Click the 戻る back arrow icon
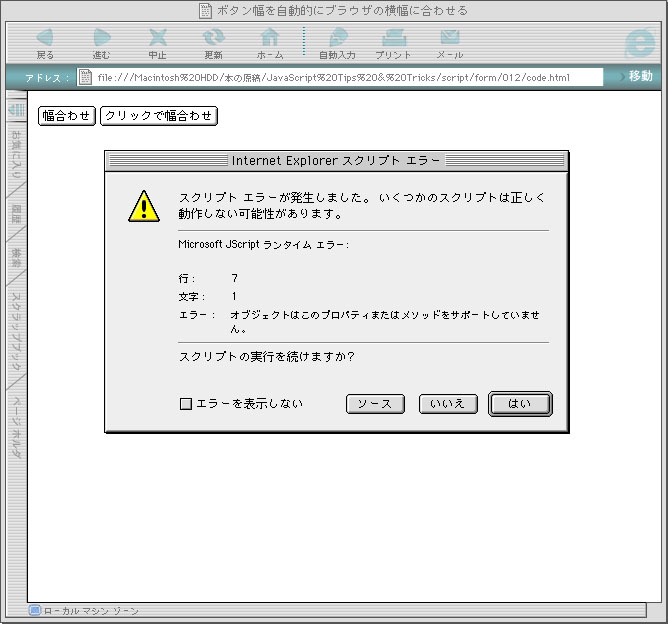 (45, 37)
